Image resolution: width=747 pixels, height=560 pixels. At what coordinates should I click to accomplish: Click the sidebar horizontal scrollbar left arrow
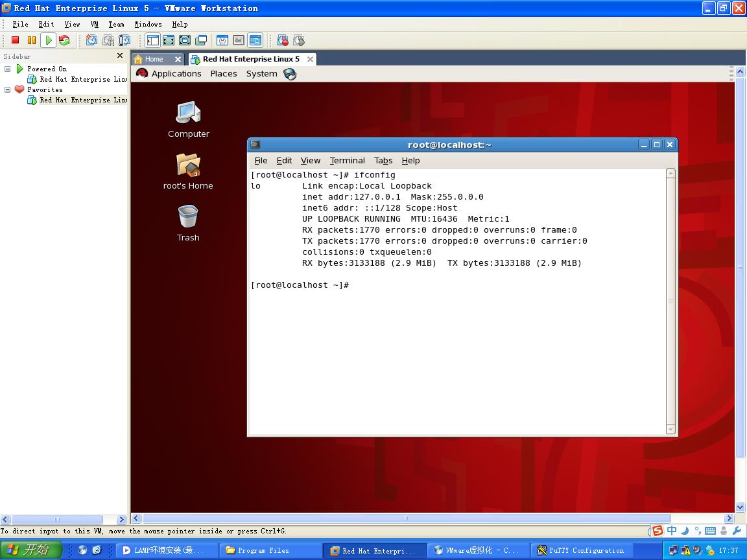coord(5,519)
